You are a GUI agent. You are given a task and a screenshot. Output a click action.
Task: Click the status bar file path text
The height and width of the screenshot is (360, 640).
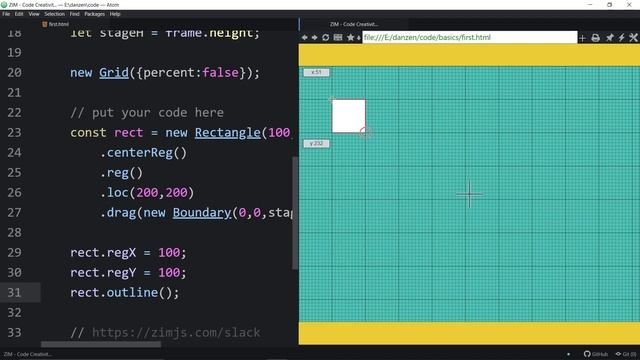[27, 354]
